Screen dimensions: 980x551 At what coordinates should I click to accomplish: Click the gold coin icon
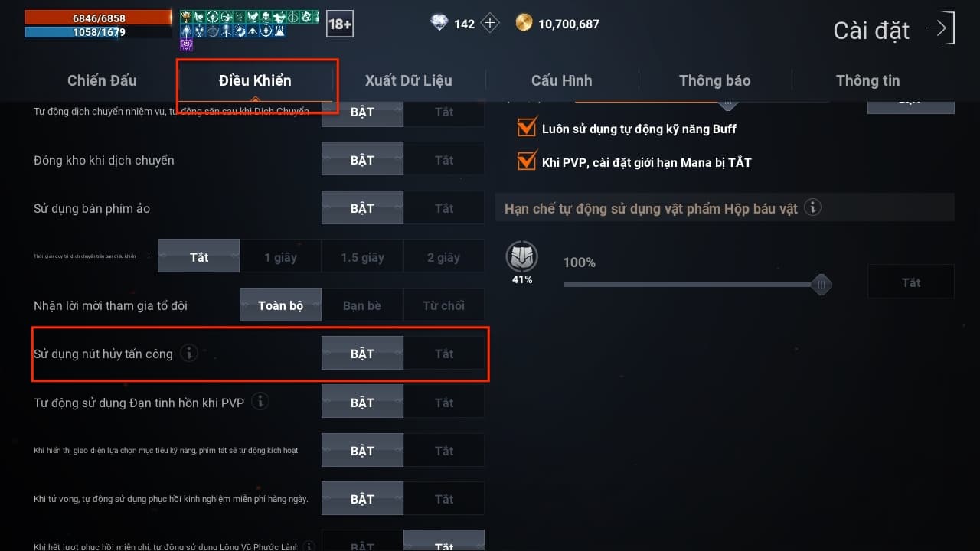[524, 23]
